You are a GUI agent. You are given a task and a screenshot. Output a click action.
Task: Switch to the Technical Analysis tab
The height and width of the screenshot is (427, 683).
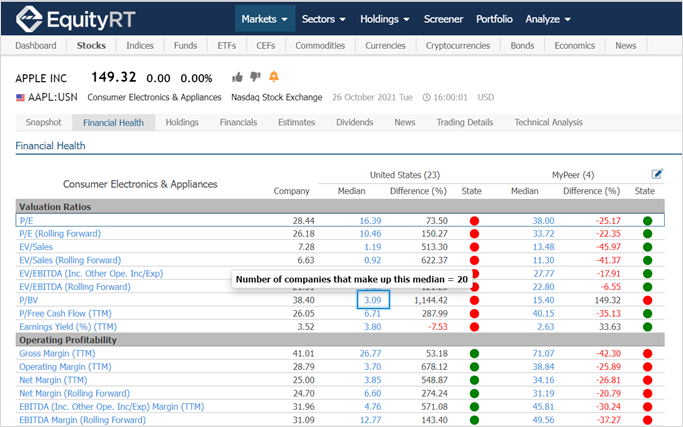548,122
